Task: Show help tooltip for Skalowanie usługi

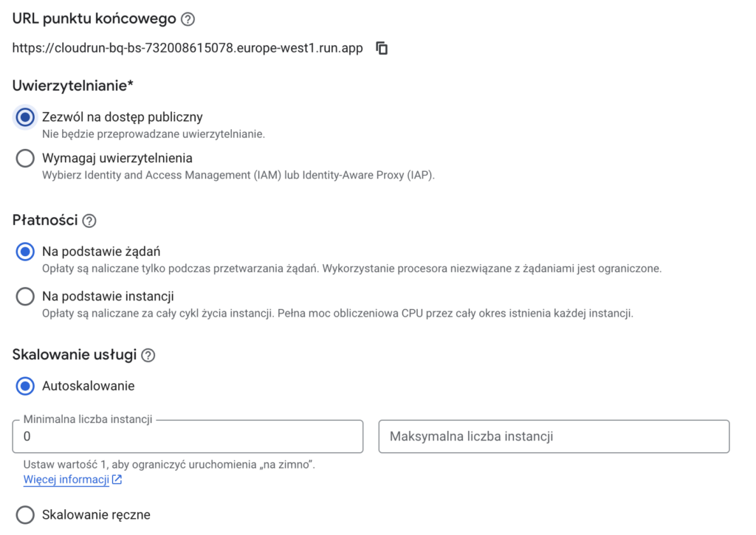Action: point(148,355)
